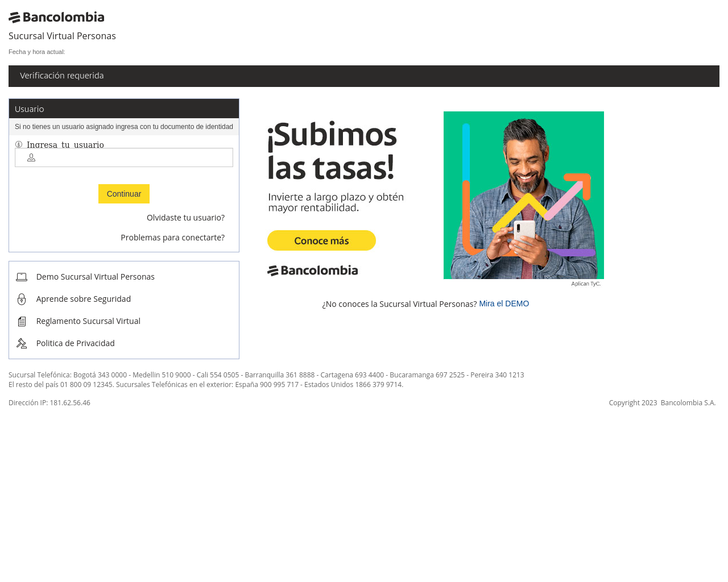
Task: Click the user icon inside the username field
Action: tap(31, 157)
